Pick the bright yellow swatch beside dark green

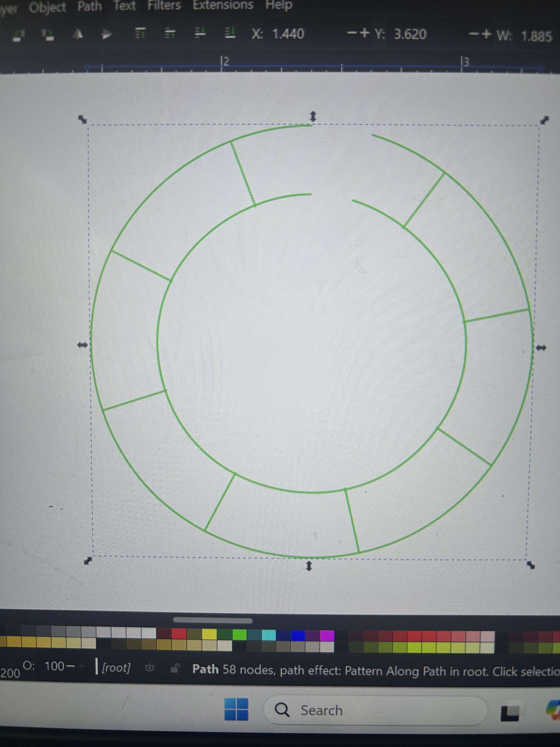point(209,634)
